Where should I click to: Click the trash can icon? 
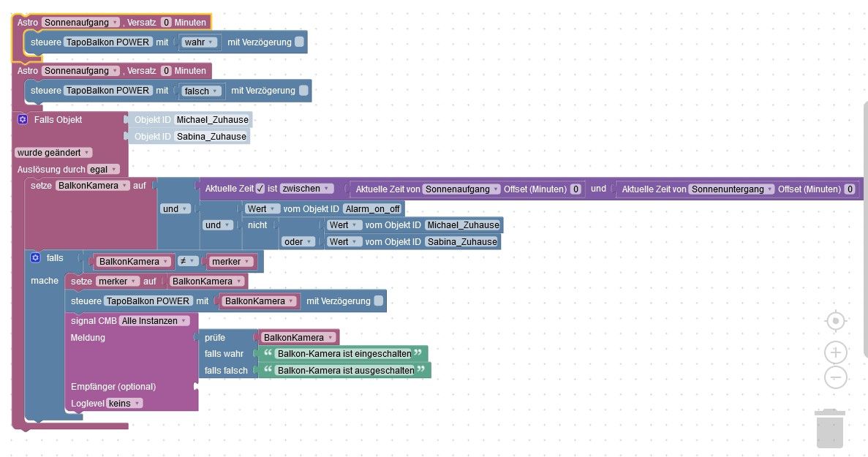click(829, 428)
